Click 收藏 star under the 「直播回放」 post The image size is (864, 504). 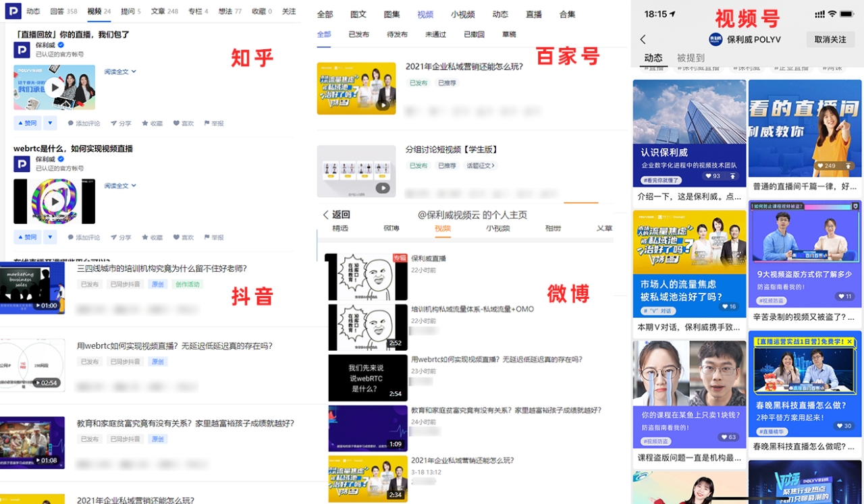coord(152,123)
